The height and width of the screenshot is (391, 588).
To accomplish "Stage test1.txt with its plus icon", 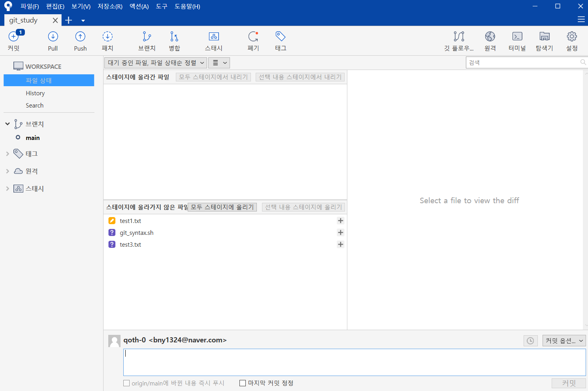I will 340,221.
